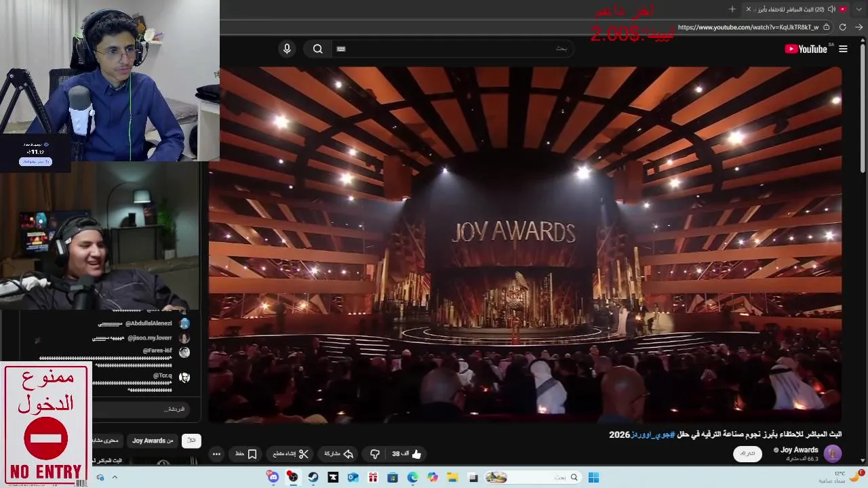868x488 pixels.
Task: Click @Tcr.q chat avatar
Action: [x=184, y=377]
